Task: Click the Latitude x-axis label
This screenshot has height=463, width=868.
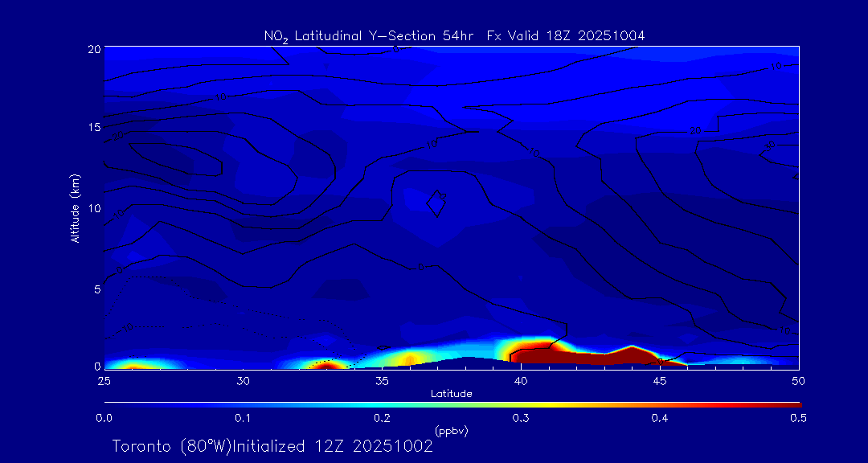Action: tap(452, 393)
